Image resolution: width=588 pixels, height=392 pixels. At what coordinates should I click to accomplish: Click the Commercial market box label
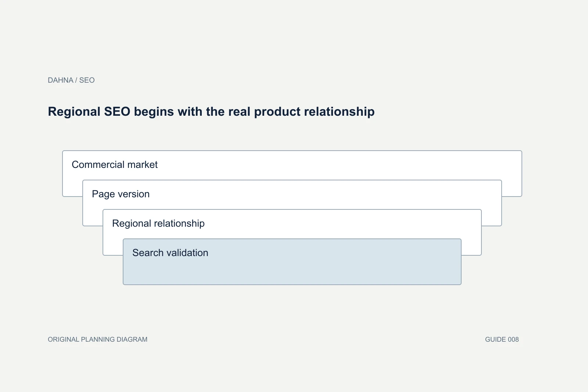click(115, 165)
